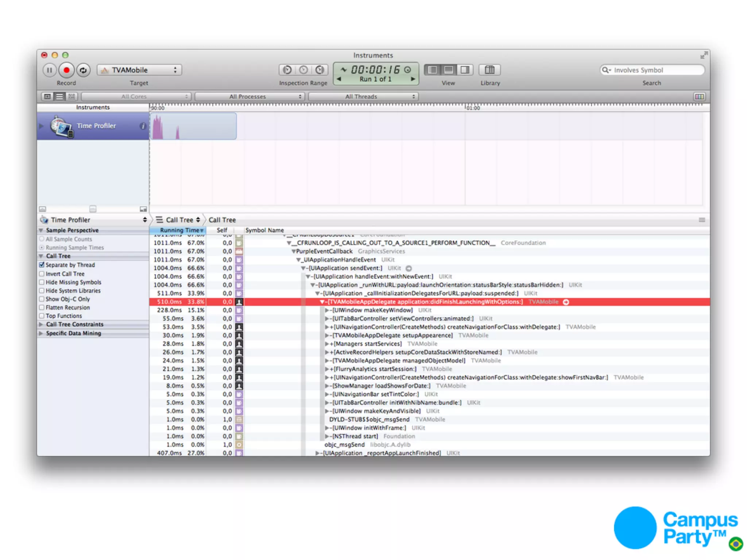747x560 pixels.
Task: Open the Library panel icon
Action: [x=489, y=70]
